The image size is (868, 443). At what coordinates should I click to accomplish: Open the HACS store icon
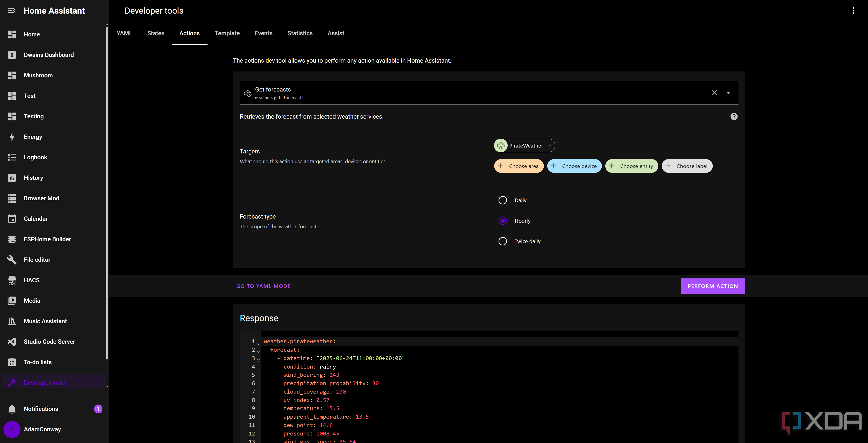(x=12, y=280)
